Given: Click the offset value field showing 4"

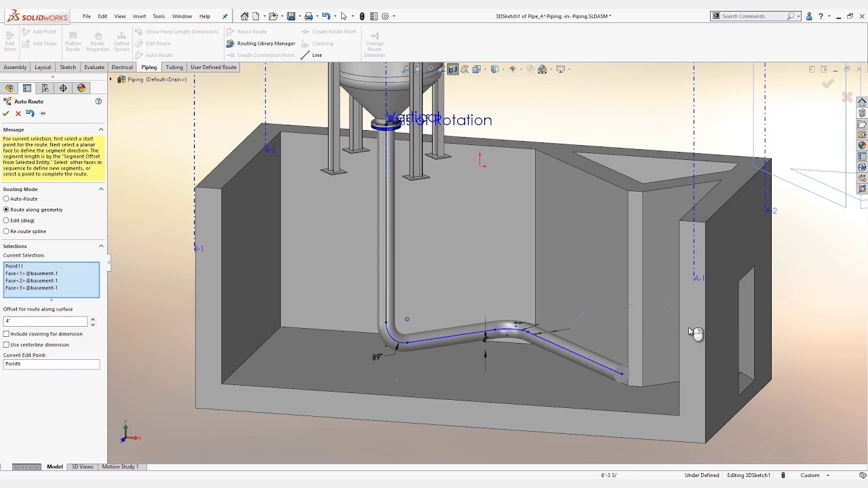Looking at the screenshot, I should point(45,321).
